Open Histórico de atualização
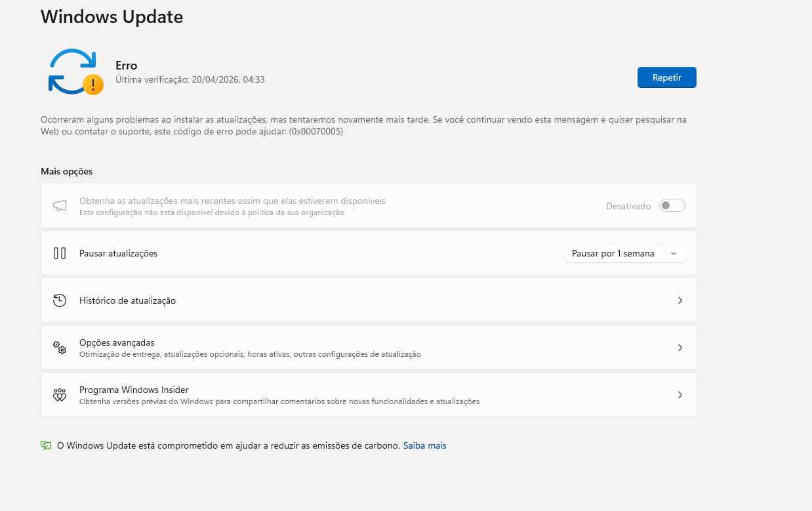 coord(369,300)
